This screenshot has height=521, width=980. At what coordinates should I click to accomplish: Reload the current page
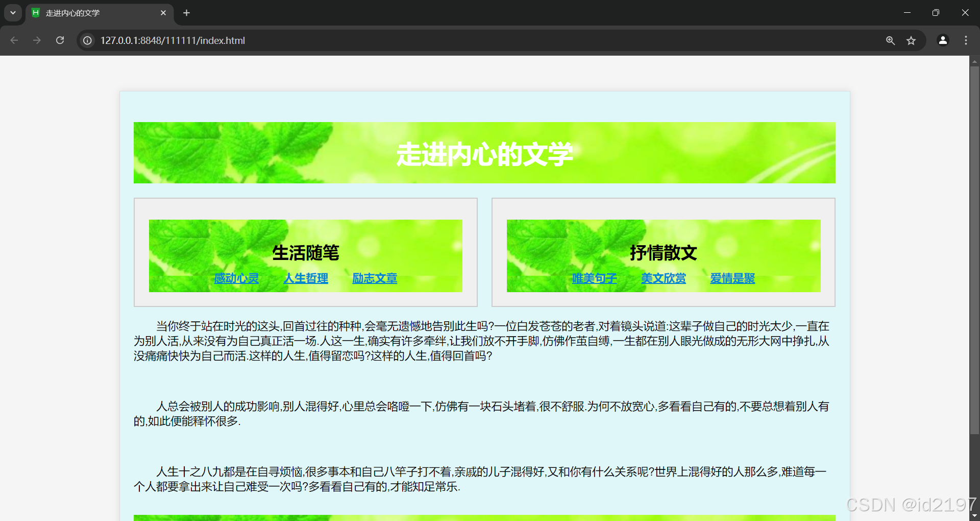tap(60, 40)
